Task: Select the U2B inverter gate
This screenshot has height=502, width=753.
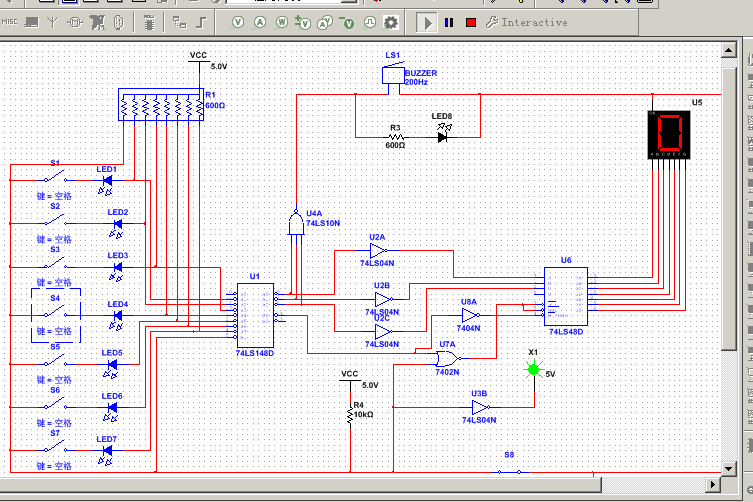Action: tap(383, 299)
